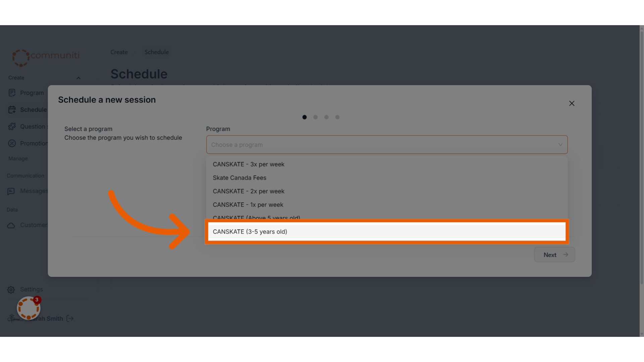Go to the third step dot
This screenshot has width=644, height=362.
pyautogui.click(x=326, y=117)
